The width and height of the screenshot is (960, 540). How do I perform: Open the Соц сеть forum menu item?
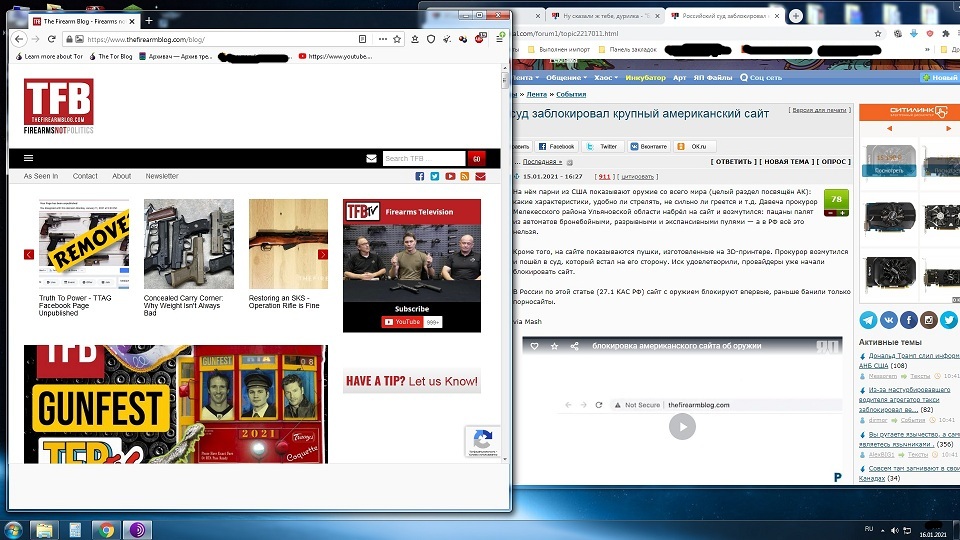(761, 78)
